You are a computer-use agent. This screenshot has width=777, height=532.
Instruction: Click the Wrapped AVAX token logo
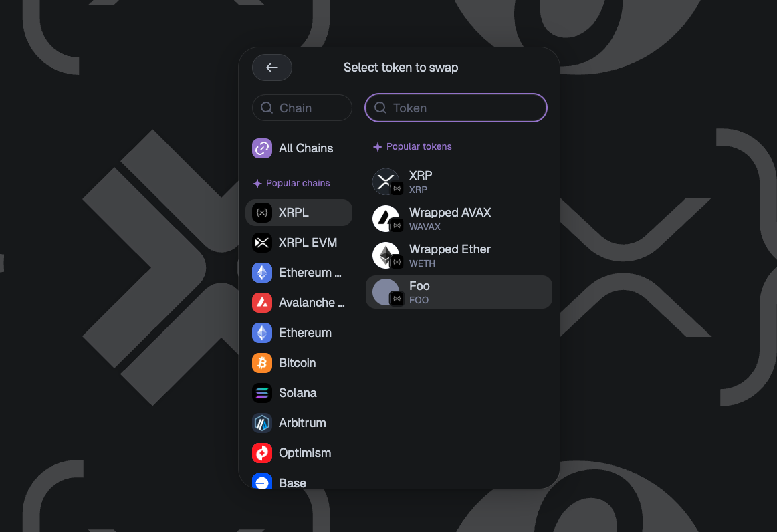coord(386,219)
